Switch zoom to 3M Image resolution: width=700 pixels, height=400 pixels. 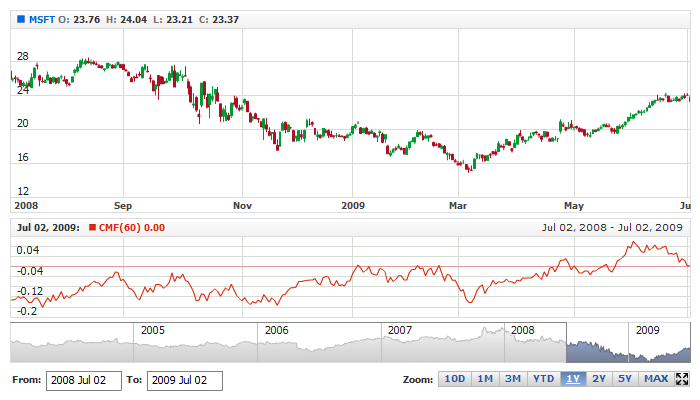pyautogui.click(x=512, y=379)
